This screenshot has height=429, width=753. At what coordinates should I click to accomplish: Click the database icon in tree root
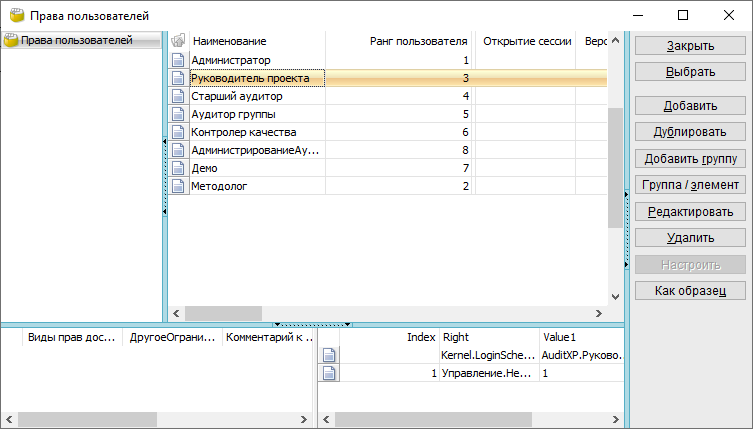pyautogui.click(x=11, y=40)
